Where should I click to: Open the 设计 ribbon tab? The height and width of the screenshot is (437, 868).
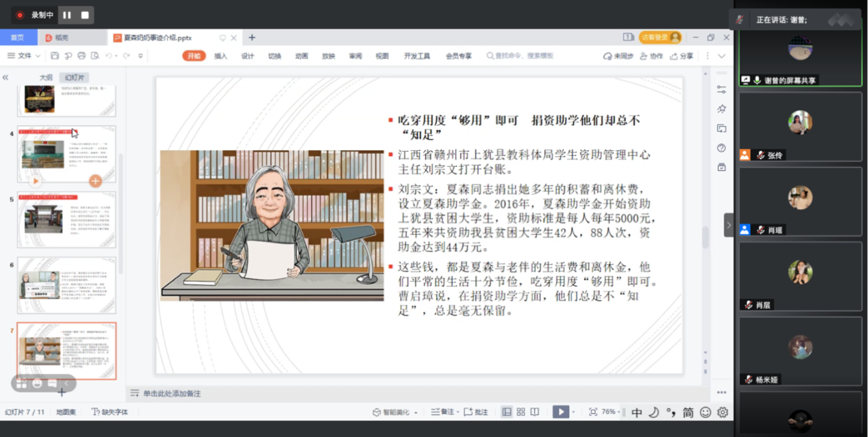[247, 56]
